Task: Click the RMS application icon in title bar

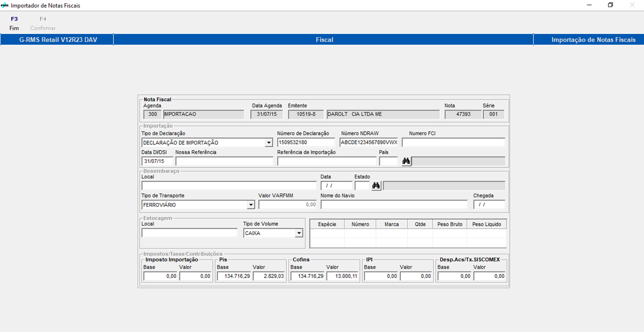Action: click(x=5, y=5)
